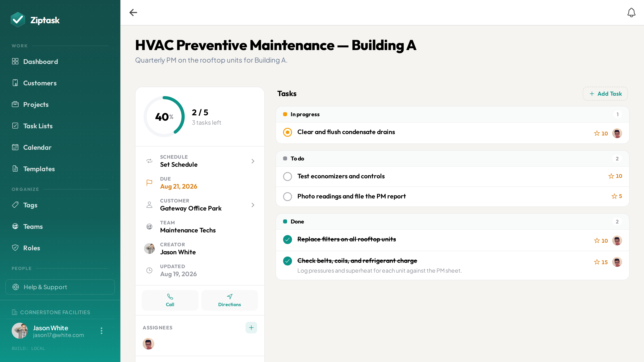Click the Due date flag icon
The width and height of the screenshot is (644, 362).
149,183
